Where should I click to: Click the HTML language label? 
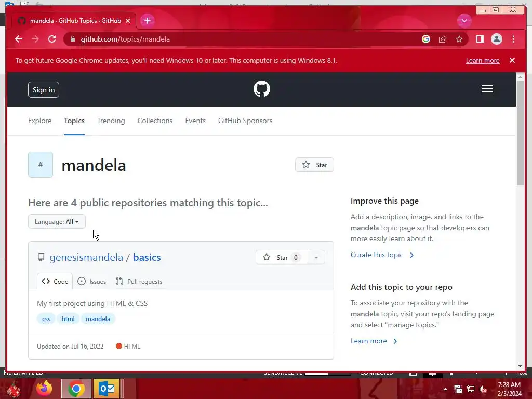click(128, 347)
